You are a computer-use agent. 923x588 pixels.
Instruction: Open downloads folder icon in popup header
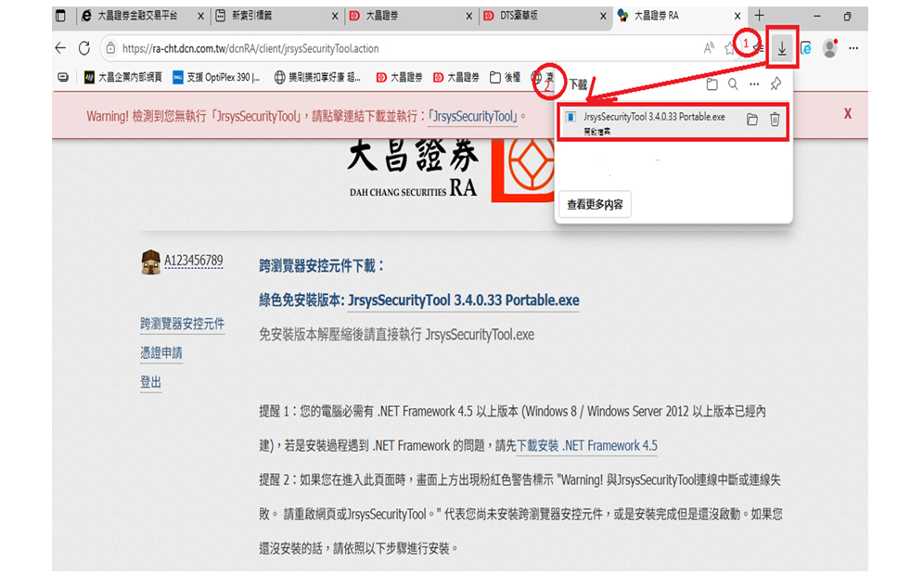click(x=711, y=84)
